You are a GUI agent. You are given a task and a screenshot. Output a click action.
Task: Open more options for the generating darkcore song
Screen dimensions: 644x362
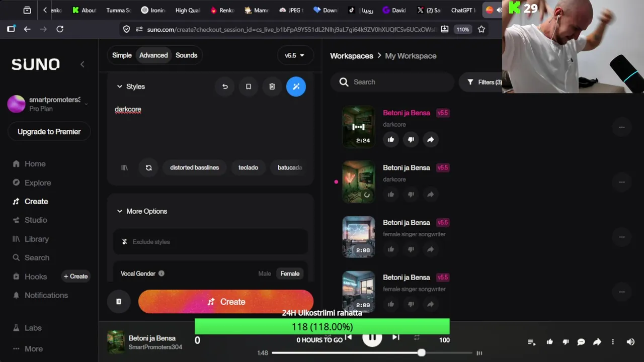pos(622,182)
